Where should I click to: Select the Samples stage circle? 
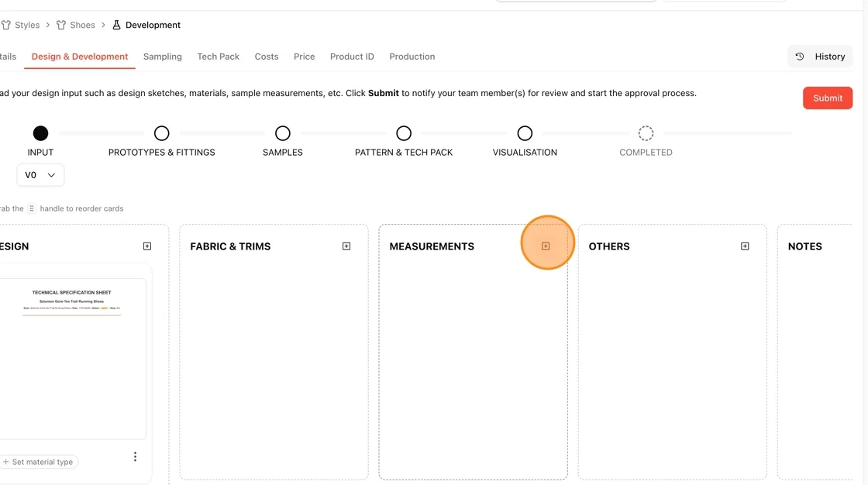tap(283, 133)
